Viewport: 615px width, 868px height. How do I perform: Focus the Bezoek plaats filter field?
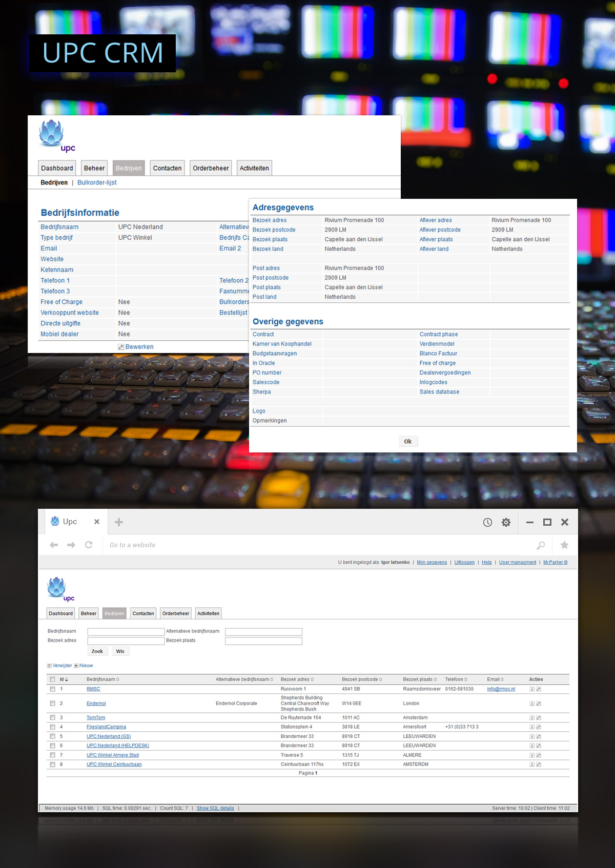[x=263, y=641]
